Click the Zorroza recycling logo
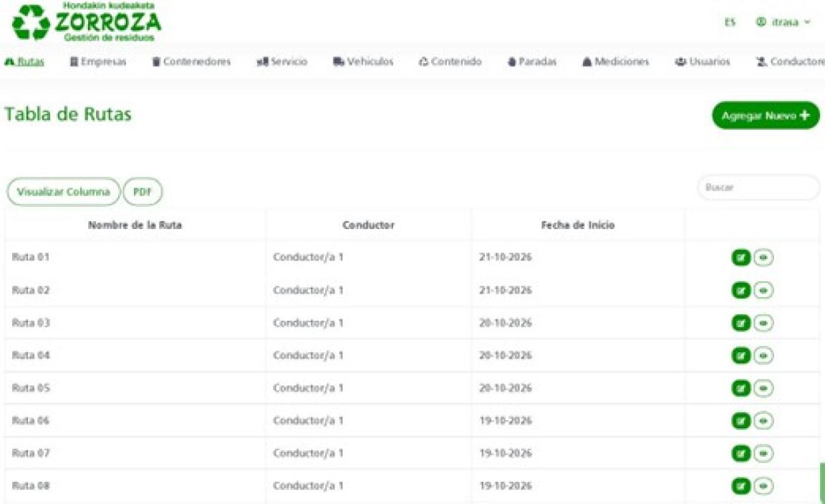Image resolution: width=825 pixels, height=504 pixels. point(87,21)
